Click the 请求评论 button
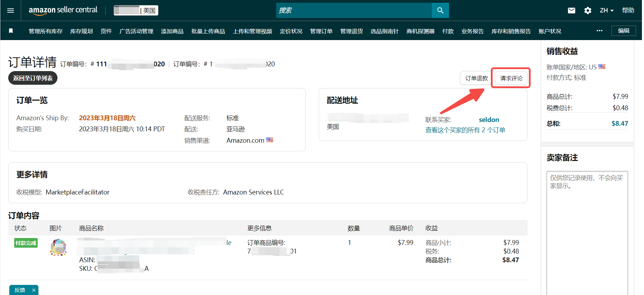Viewport: 644px width, 295px height. [511, 78]
